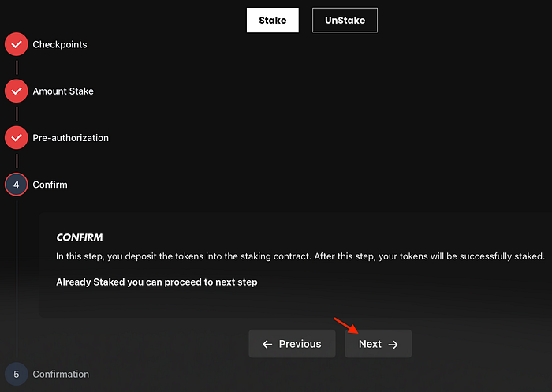Image resolution: width=552 pixels, height=392 pixels.
Task: Select step 4 Confirm circle
Action: click(x=17, y=185)
